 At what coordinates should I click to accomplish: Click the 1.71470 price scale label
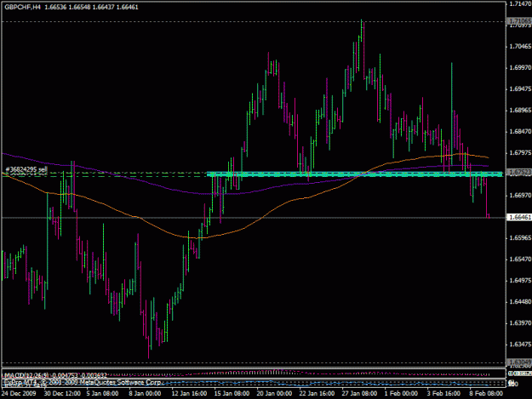pos(520,3)
